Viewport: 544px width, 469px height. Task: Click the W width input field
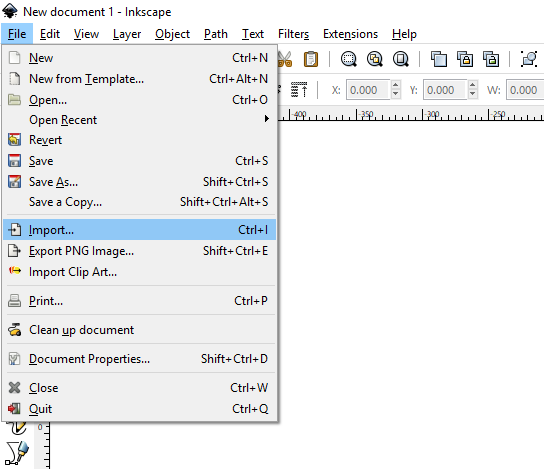(525, 90)
